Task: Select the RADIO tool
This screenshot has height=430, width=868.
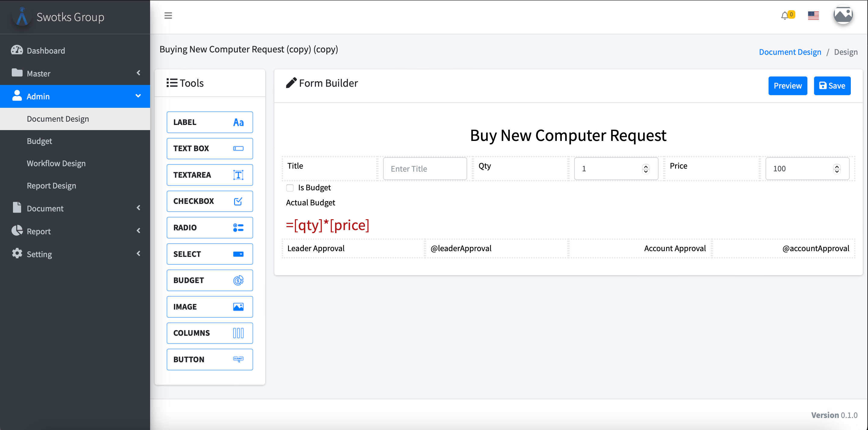Action: click(x=209, y=227)
